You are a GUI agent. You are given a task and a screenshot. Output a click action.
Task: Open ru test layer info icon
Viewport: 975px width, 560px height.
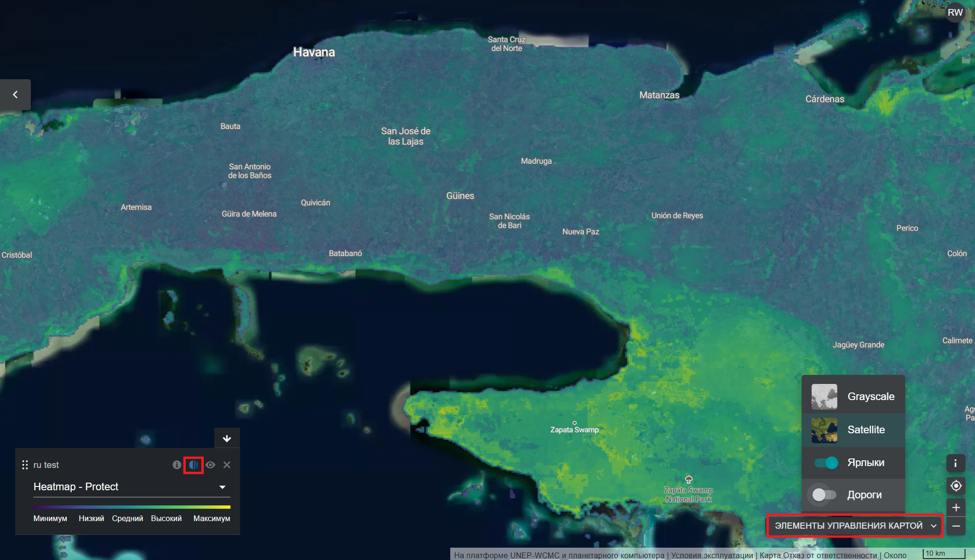coord(177,465)
